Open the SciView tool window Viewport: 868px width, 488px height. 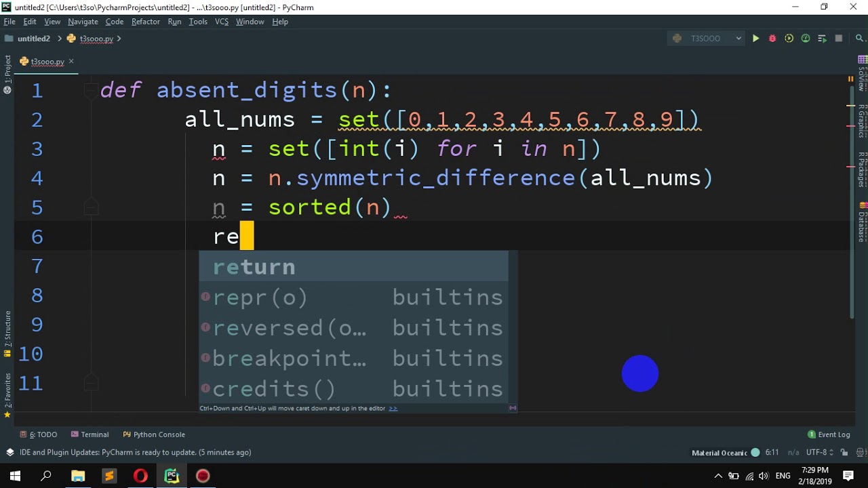[863, 75]
